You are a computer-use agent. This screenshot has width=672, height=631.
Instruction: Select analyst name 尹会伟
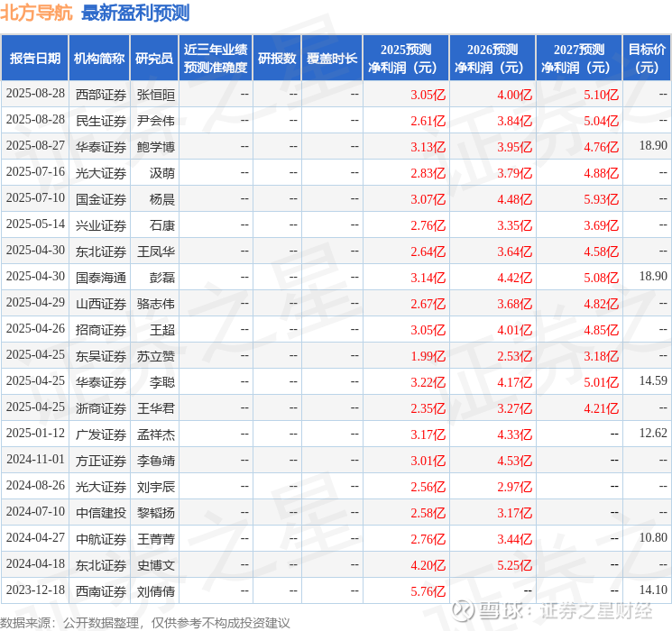pyautogui.click(x=156, y=121)
